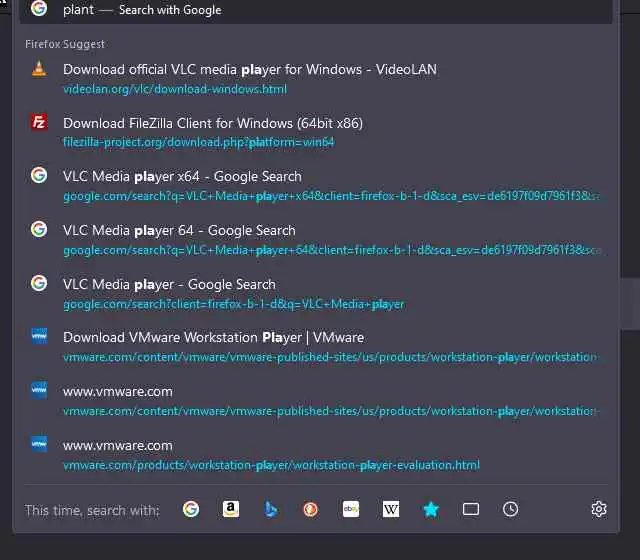The image size is (640, 560).
Task: Search with Google engine icon
Action: click(191, 509)
